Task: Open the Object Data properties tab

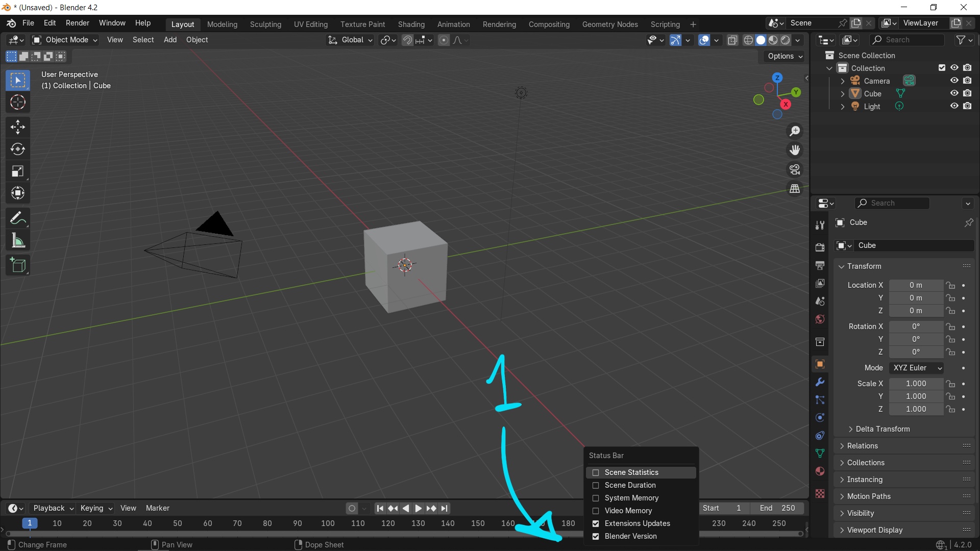Action: coord(820,454)
